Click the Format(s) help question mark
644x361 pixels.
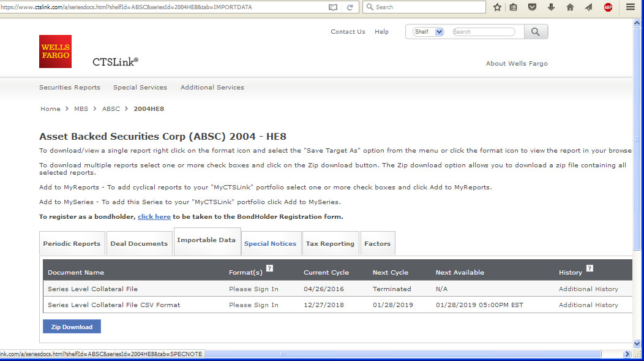point(269,268)
